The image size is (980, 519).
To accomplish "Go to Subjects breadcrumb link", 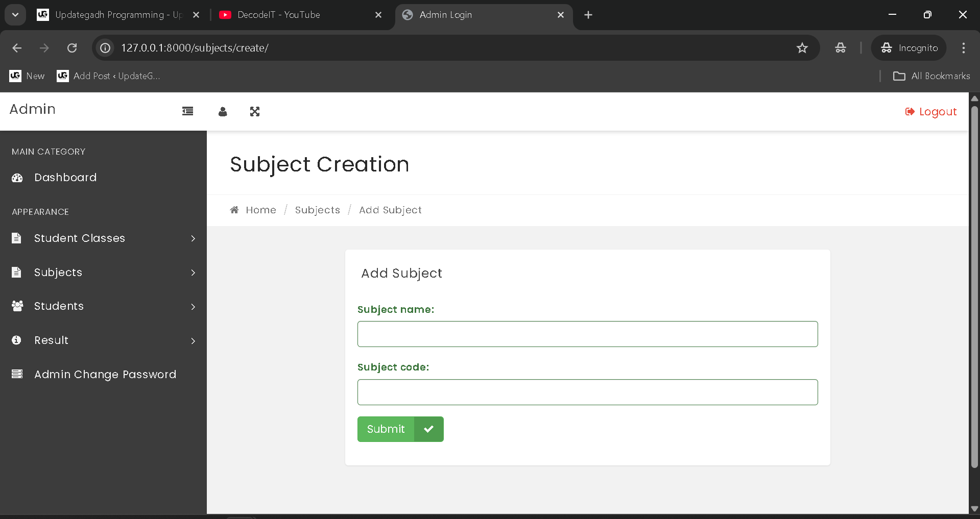I will [x=317, y=210].
